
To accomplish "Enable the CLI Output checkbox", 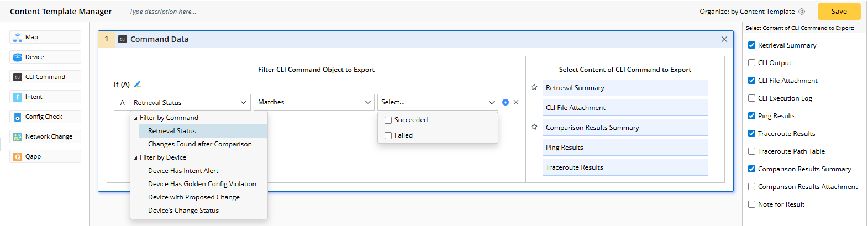I will [751, 63].
